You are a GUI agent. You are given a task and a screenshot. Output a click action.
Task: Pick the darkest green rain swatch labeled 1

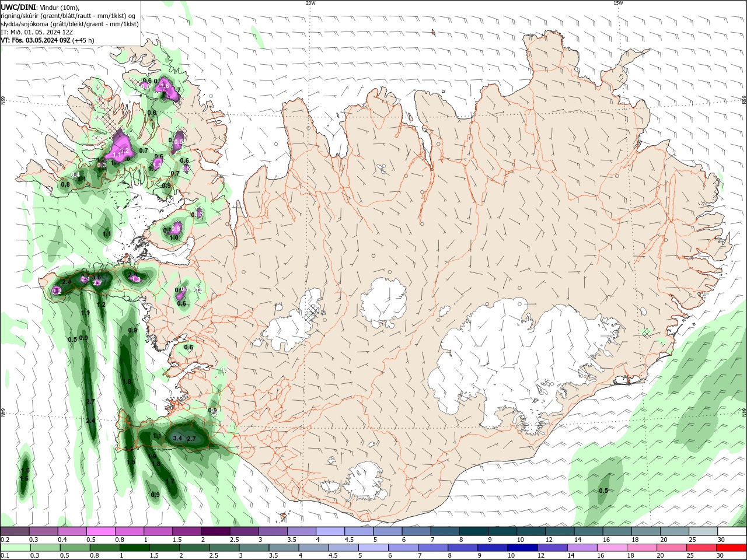coord(135,548)
